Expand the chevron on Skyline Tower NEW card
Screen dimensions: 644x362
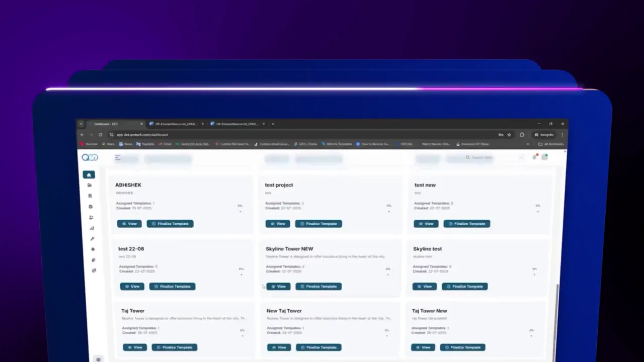(x=388, y=275)
